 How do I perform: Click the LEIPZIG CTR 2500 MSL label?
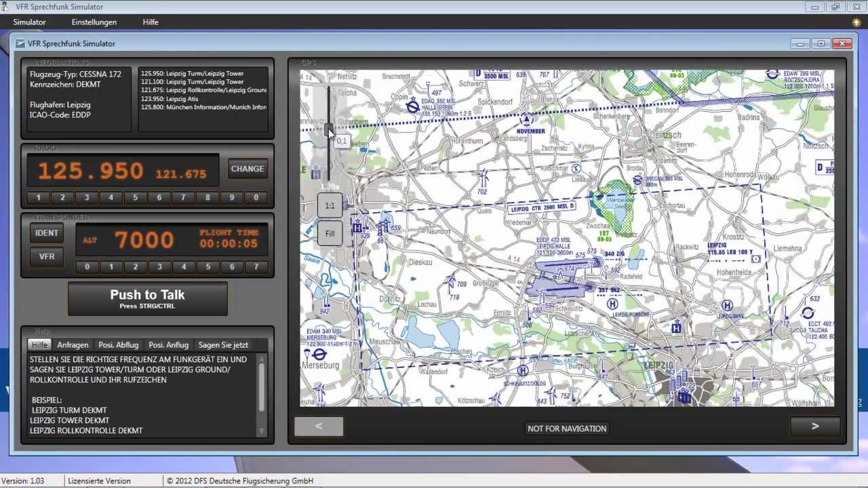click(542, 207)
